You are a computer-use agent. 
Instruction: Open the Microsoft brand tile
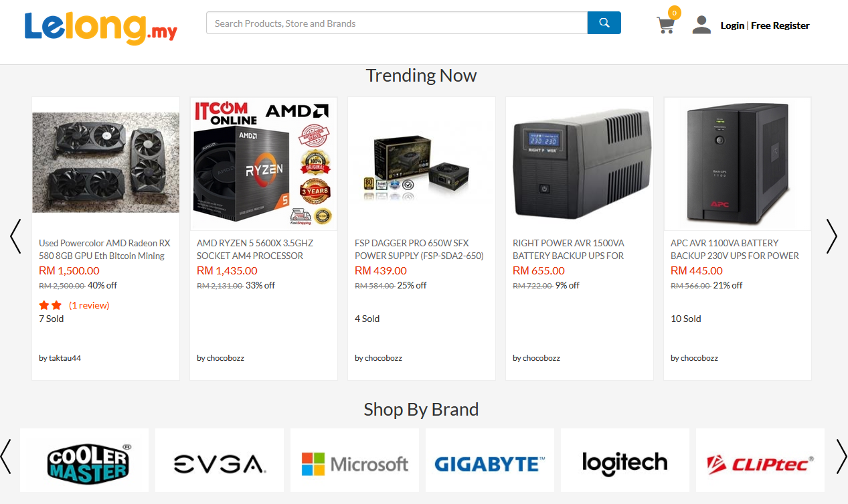pyautogui.click(x=355, y=460)
